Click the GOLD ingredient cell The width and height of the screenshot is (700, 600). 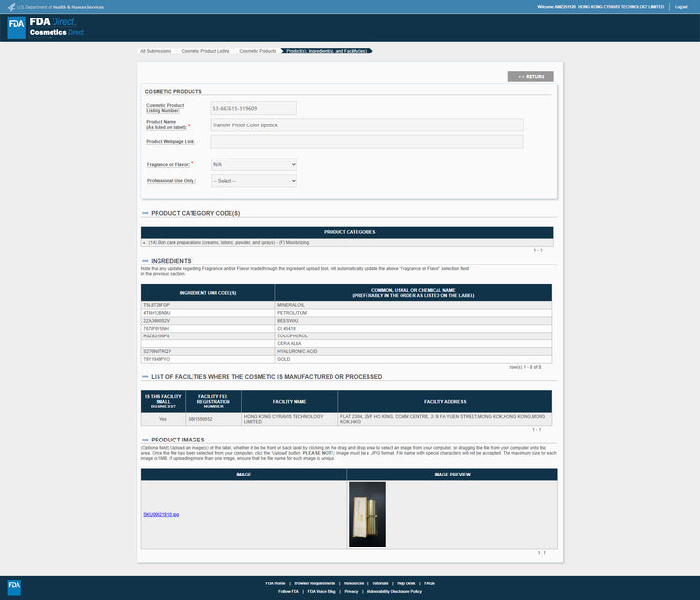point(413,359)
